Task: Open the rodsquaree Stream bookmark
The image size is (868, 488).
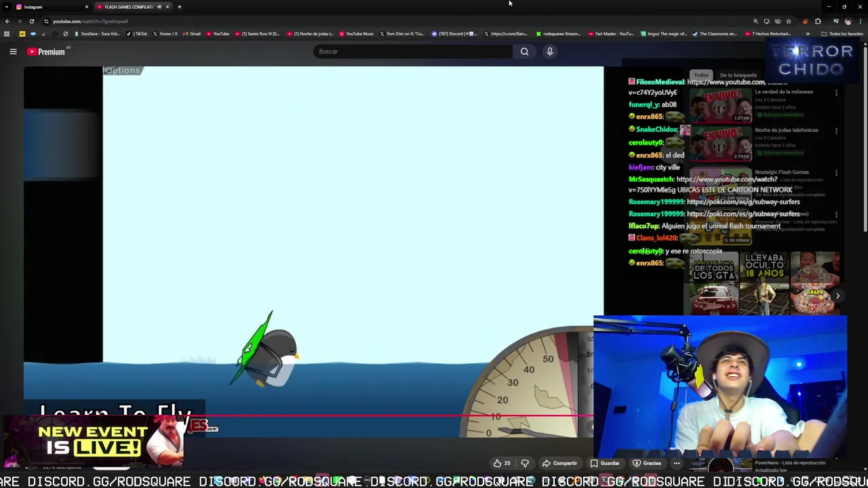Action: point(558,34)
